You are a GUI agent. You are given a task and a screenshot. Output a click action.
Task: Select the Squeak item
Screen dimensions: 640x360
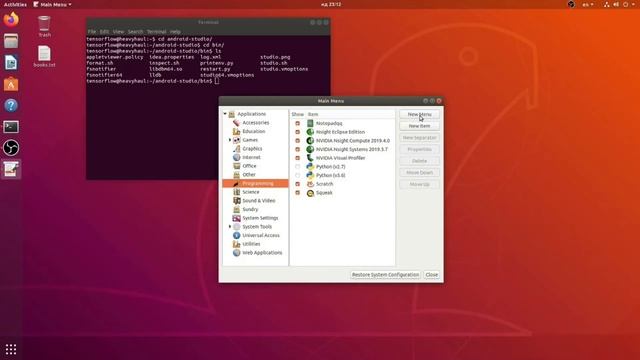(x=324, y=193)
